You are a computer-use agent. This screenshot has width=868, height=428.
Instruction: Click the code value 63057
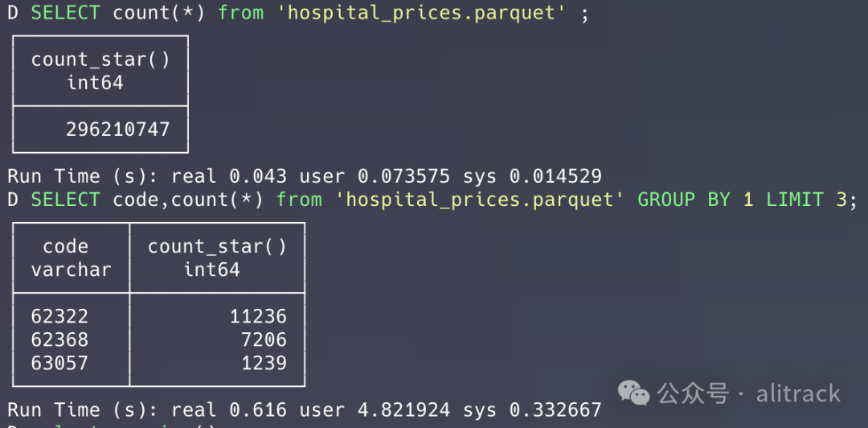pos(59,363)
